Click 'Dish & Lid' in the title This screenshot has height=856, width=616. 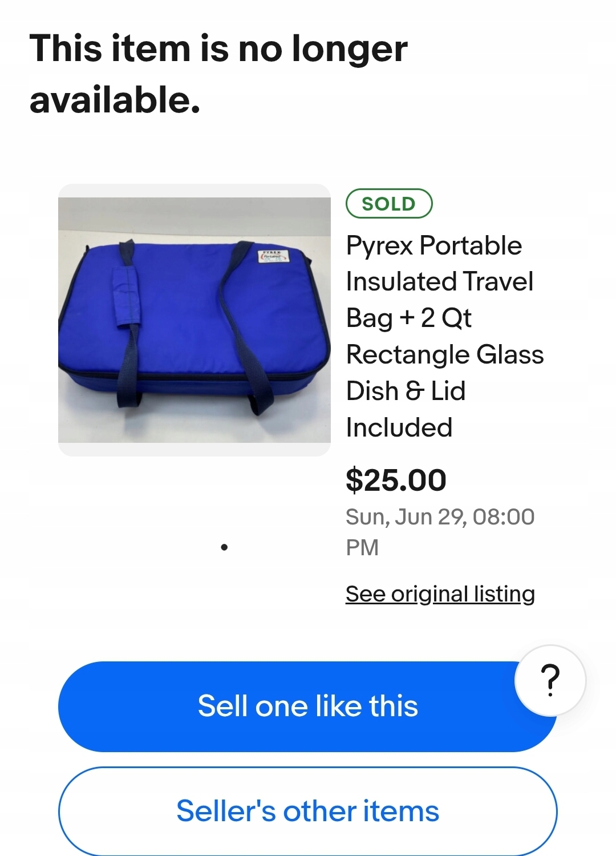click(x=406, y=391)
